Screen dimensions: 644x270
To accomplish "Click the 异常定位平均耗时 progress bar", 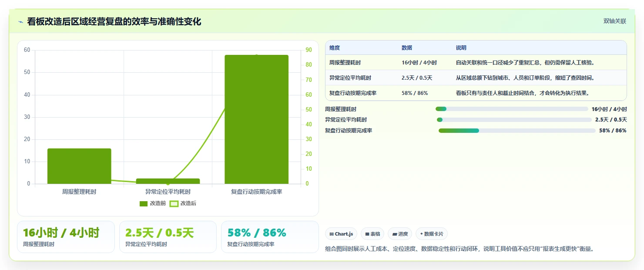I will click(x=514, y=120).
